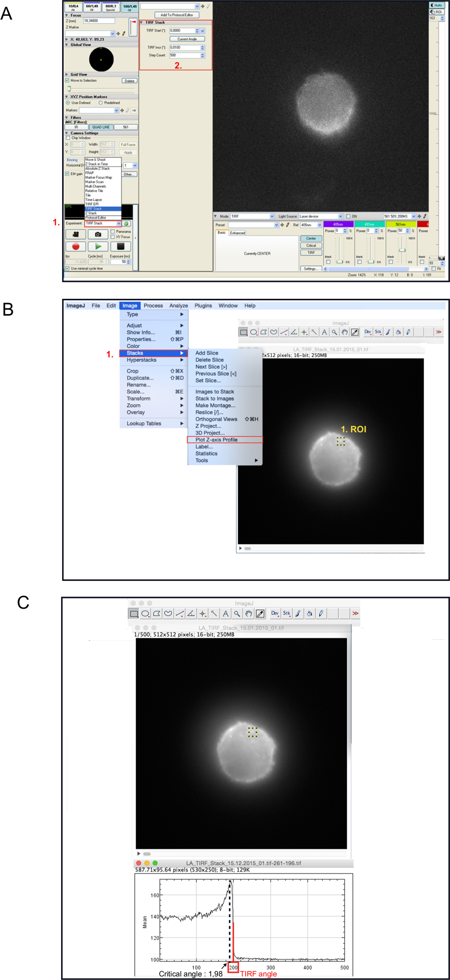Select Wand tool in panel B ImageJ toolbar
This screenshot has width=450, height=980.
click(x=314, y=332)
